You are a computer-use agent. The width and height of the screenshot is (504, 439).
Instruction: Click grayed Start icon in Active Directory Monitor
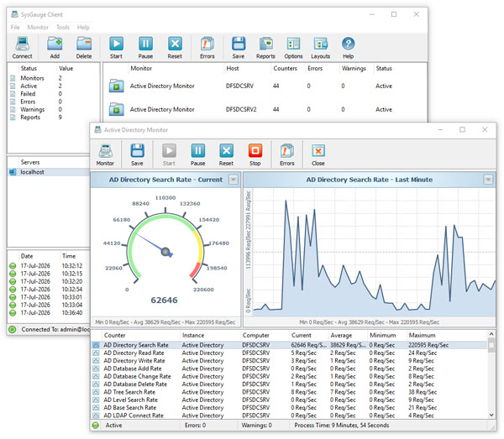[169, 151]
